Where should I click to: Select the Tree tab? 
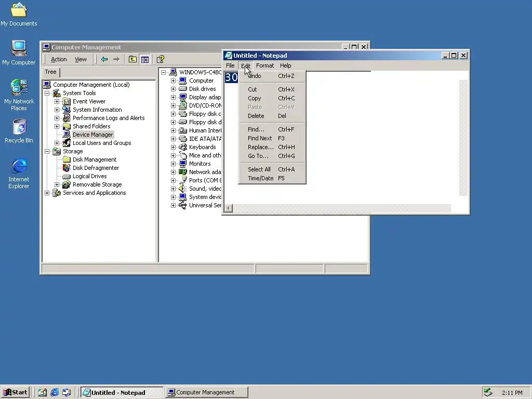(x=50, y=72)
